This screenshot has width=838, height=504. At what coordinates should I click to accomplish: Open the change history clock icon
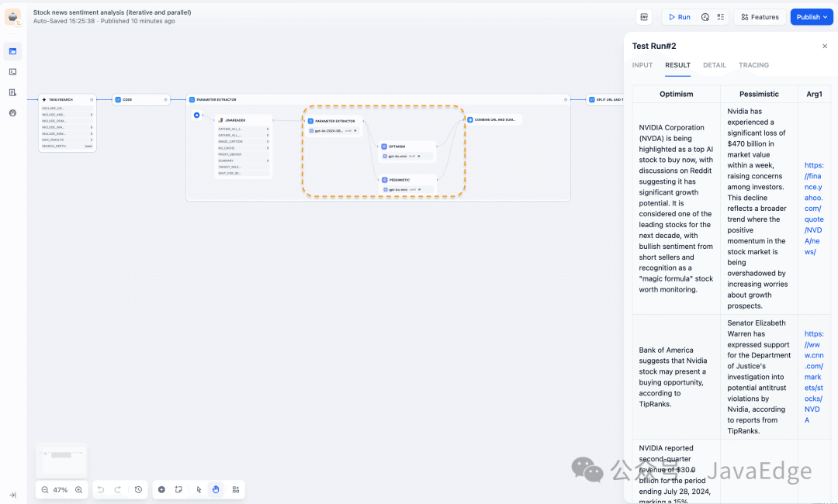coord(138,489)
